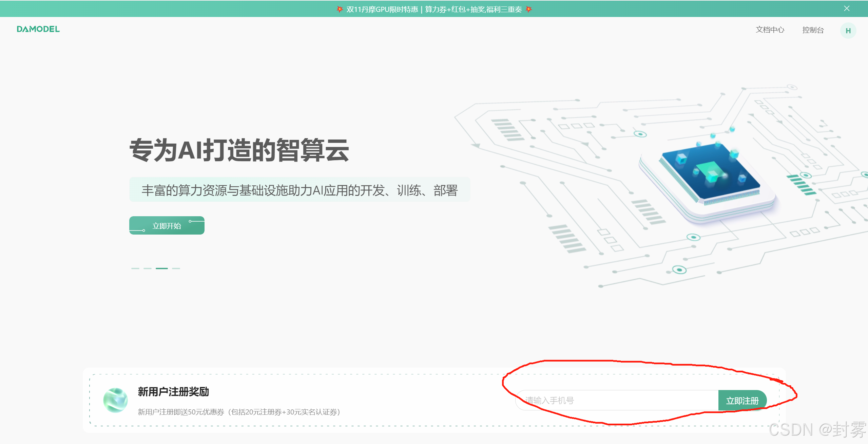The image size is (868, 444).
Task: Open the 文档中心 documentation link
Action: tap(770, 30)
